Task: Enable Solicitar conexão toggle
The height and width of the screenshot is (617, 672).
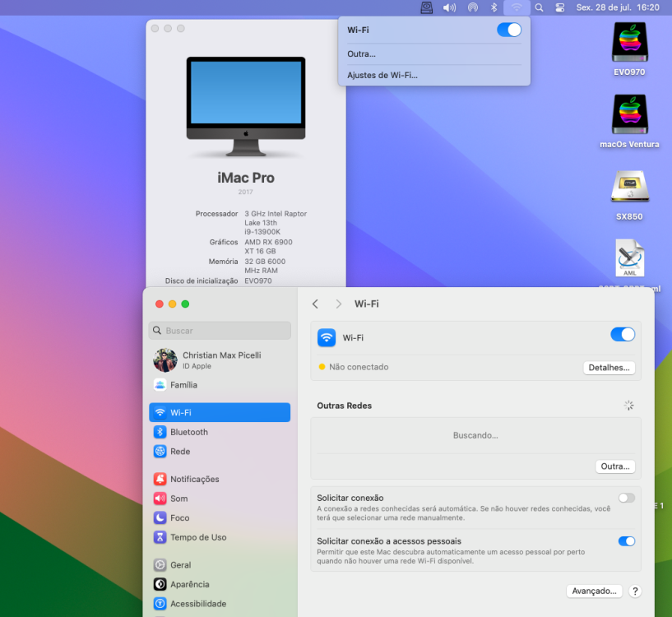Action: click(627, 498)
